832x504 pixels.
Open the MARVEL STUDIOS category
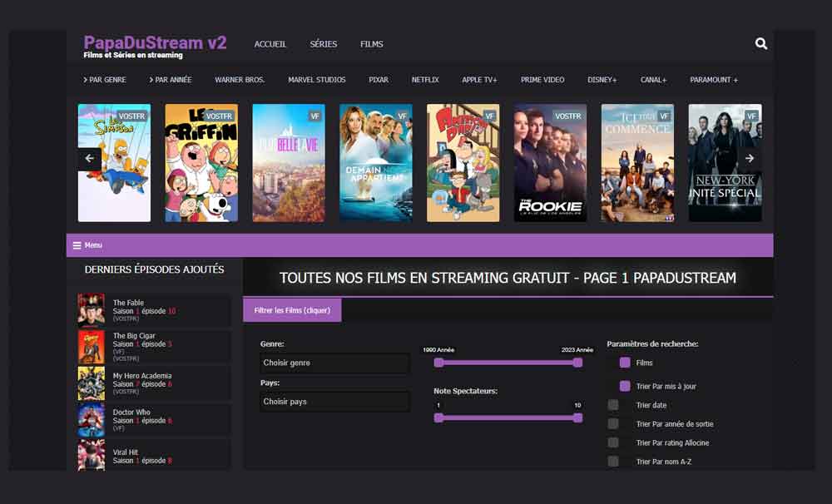click(317, 80)
